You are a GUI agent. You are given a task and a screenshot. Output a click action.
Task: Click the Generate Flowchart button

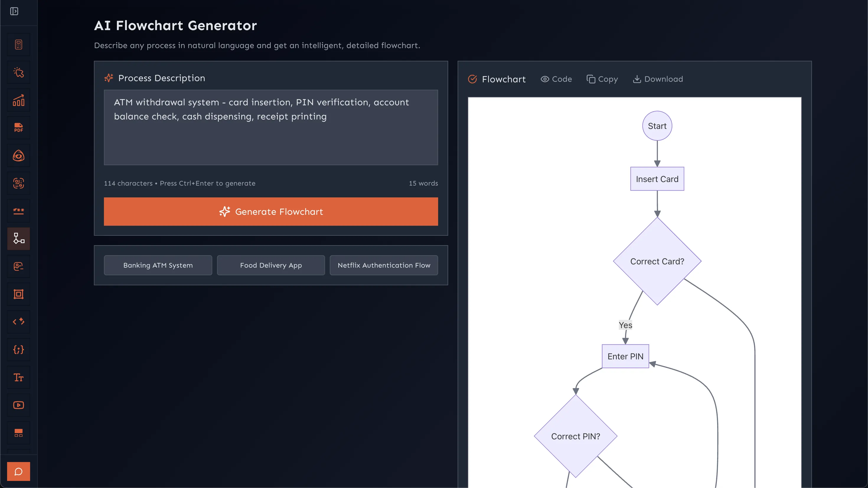coord(270,212)
